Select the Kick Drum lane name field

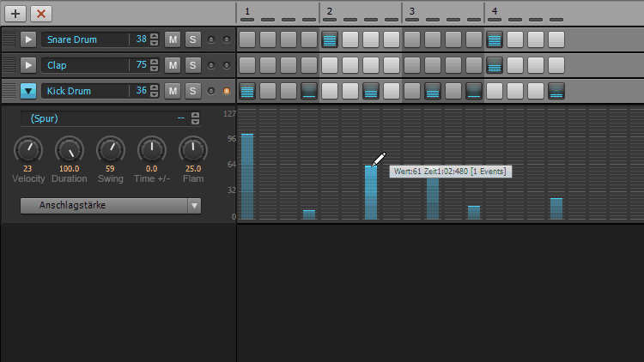click(85, 91)
